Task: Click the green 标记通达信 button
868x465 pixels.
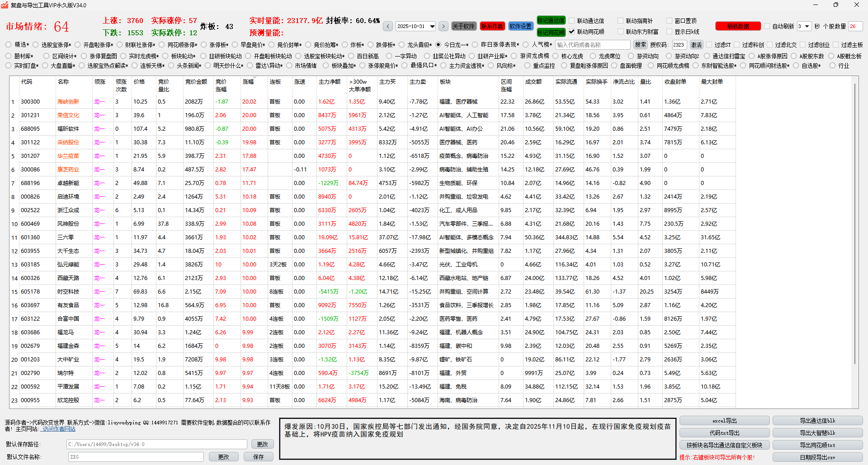Action: click(551, 20)
